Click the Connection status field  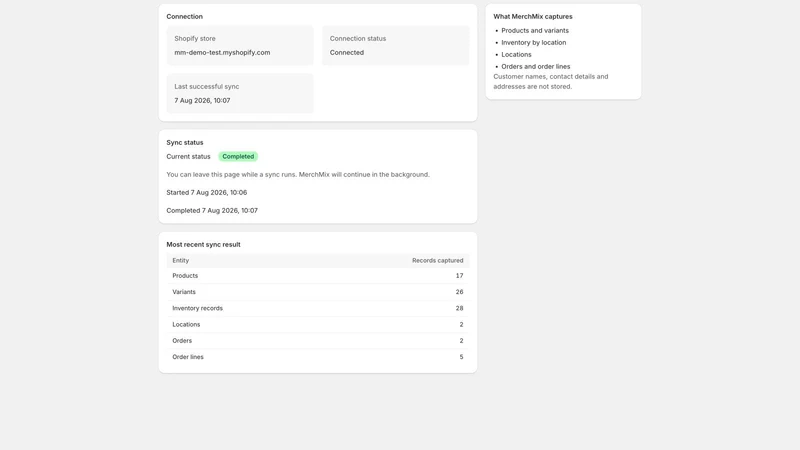click(395, 45)
